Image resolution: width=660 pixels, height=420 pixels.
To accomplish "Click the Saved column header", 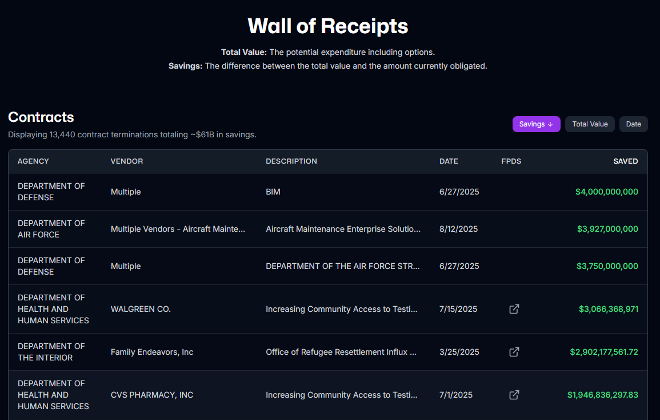I will 625,161.
